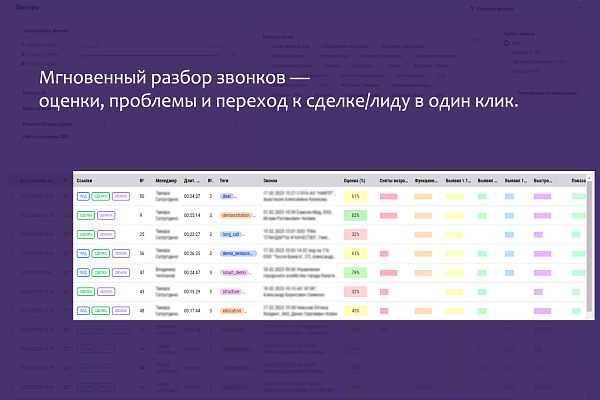Viewport: 600px width, 400px height.
Task: Open СДЕЛКА link in the smart_demo row
Action: (101, 273)
